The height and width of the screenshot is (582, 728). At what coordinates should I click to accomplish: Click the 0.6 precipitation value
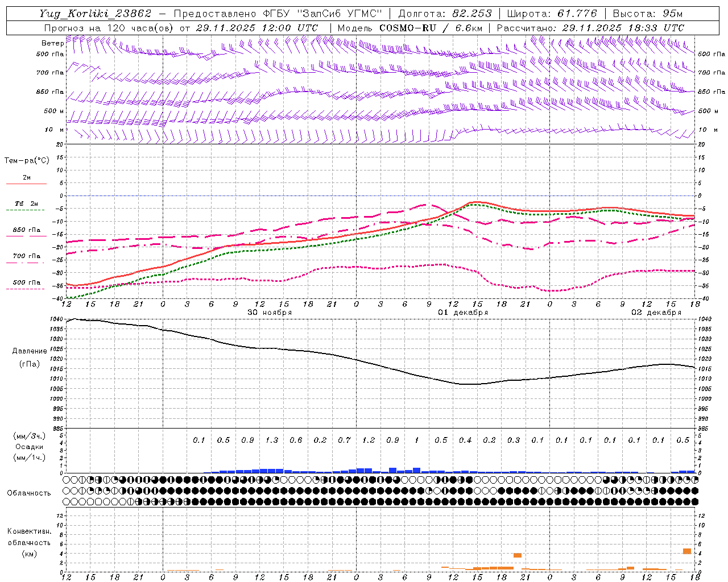tap(296, 440)
